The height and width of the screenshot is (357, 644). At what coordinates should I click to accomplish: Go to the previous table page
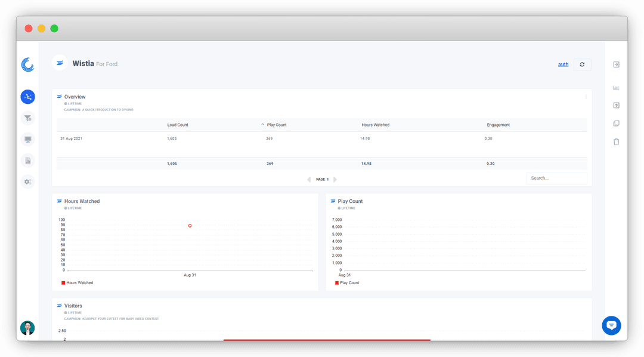309,179
